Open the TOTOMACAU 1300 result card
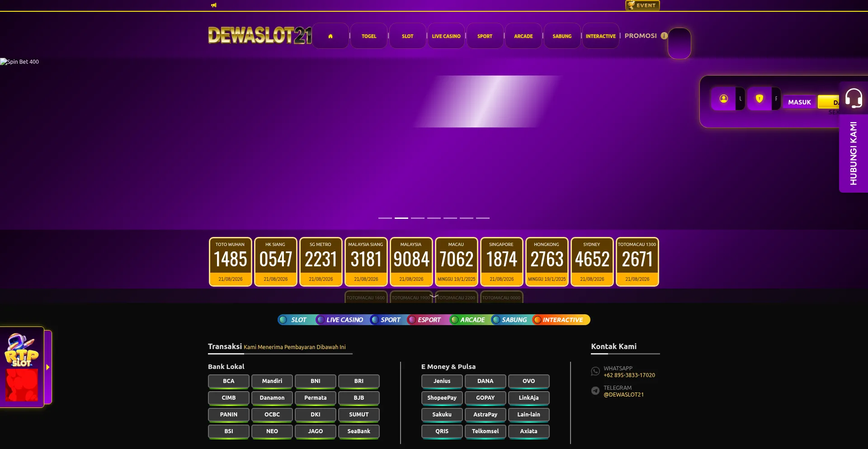The width and height of the screenshot is (868, 449). 637,262
